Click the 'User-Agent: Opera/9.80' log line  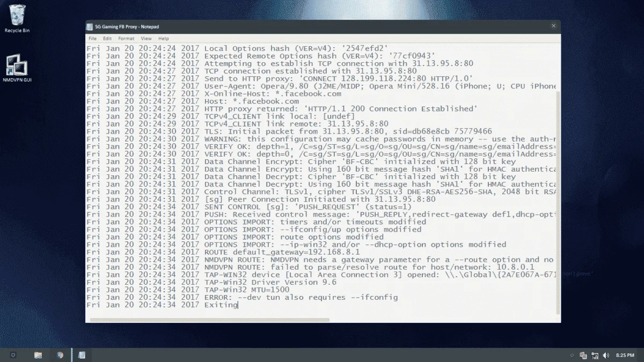tap(320, 86)
